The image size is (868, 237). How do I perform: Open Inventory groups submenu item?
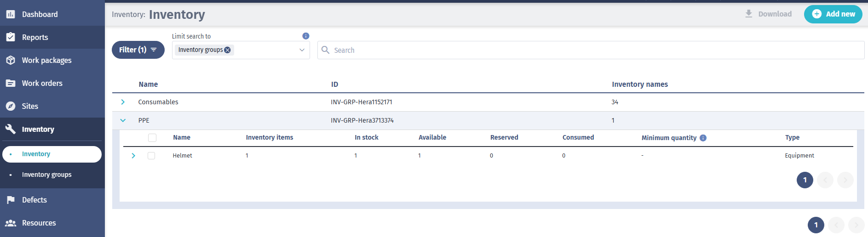pyautogui.click(x=46, y=175)
